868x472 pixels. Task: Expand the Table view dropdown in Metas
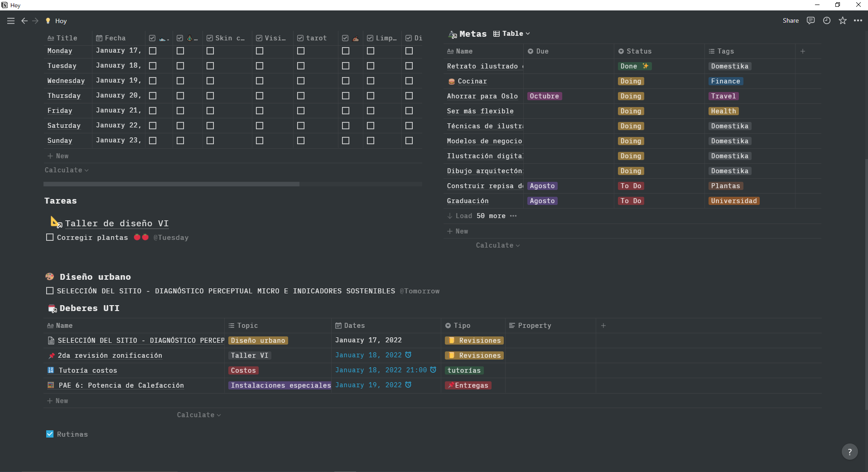pyautogui.click(x=511, y=34)
